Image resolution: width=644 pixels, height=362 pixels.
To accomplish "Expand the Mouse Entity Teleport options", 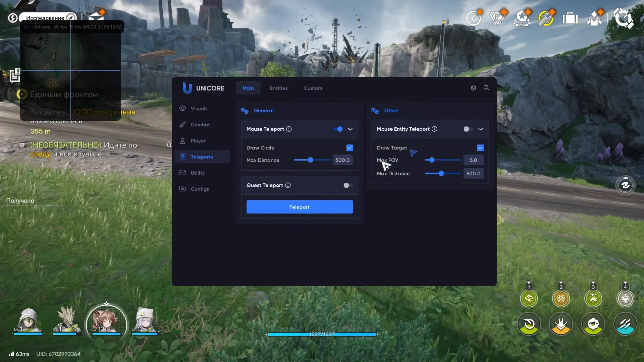I will tap(480, 129).
